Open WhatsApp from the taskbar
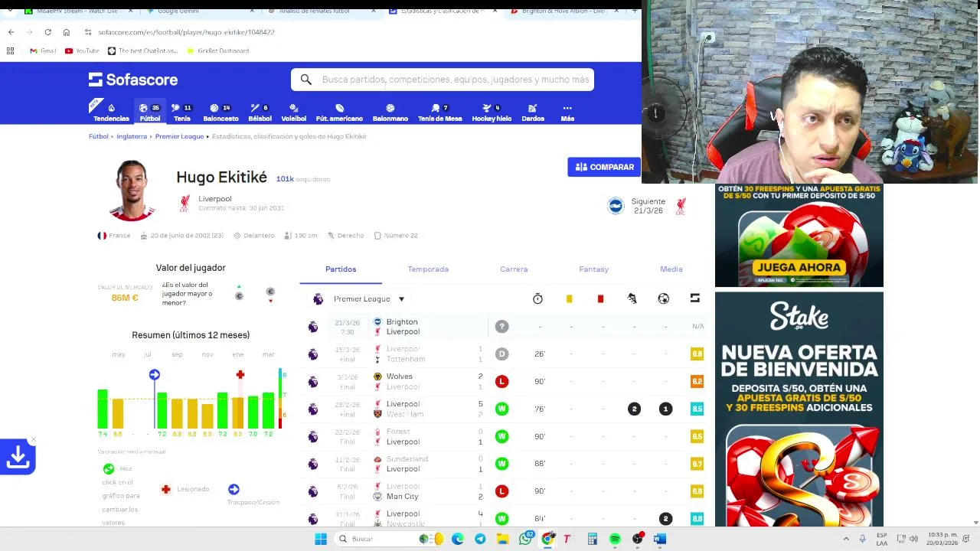Viewport: 980px width, 551px height. [x=525, y=539]
